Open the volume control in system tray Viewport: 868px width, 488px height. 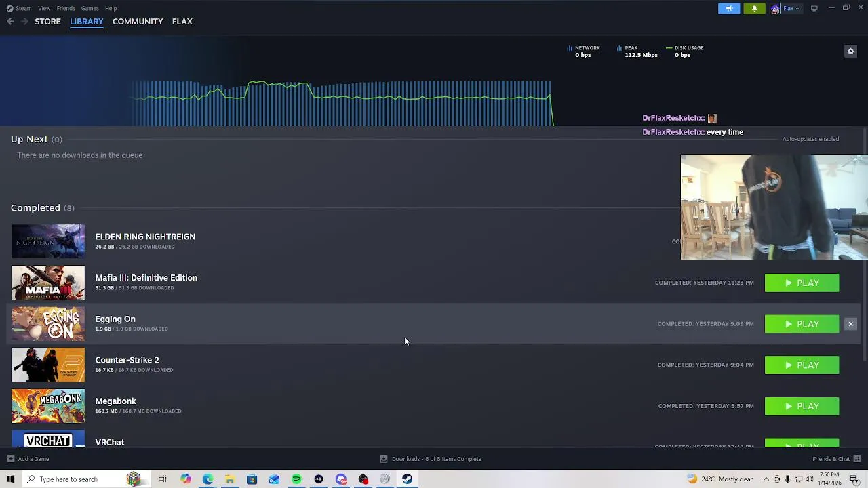(x=810, y=479)
